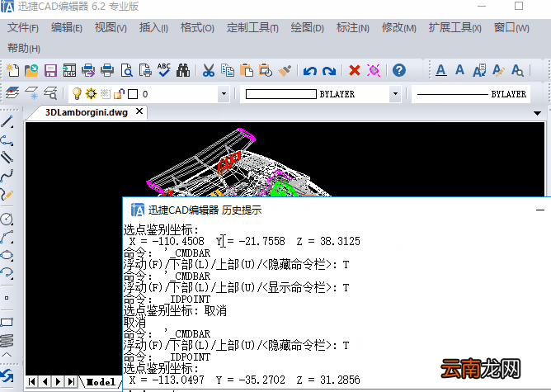Open the 窗口(W) menu
This screenshot has height=392, width=551.
point(511,27)
